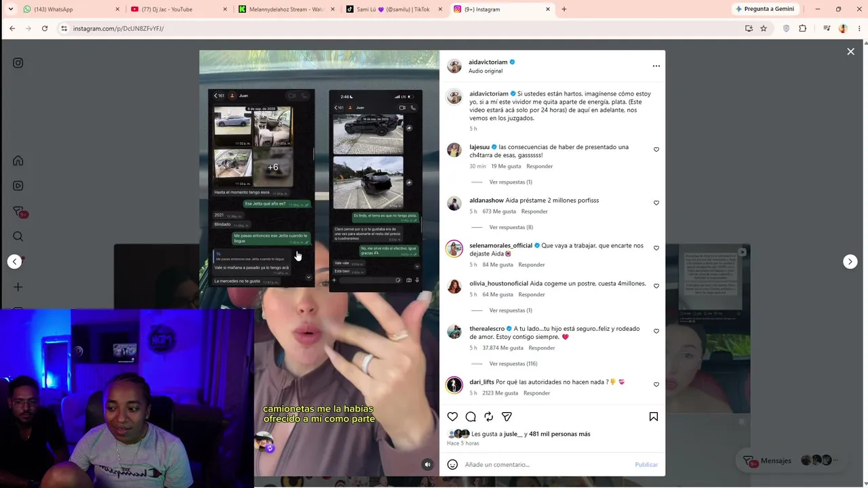Mute or unmute the video audio
The width and height of the screenshot is (868, 488).
pyautogui.click(x=427, y=464)
